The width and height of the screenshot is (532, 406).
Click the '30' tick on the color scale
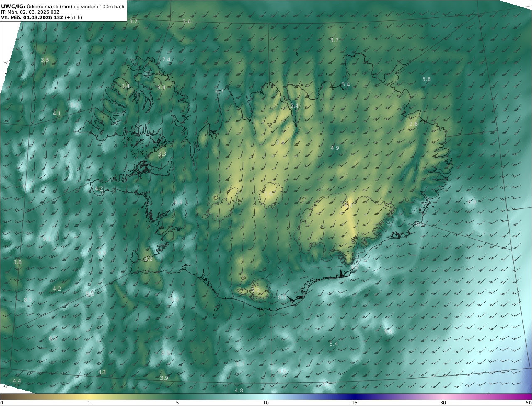click(443, 403)
